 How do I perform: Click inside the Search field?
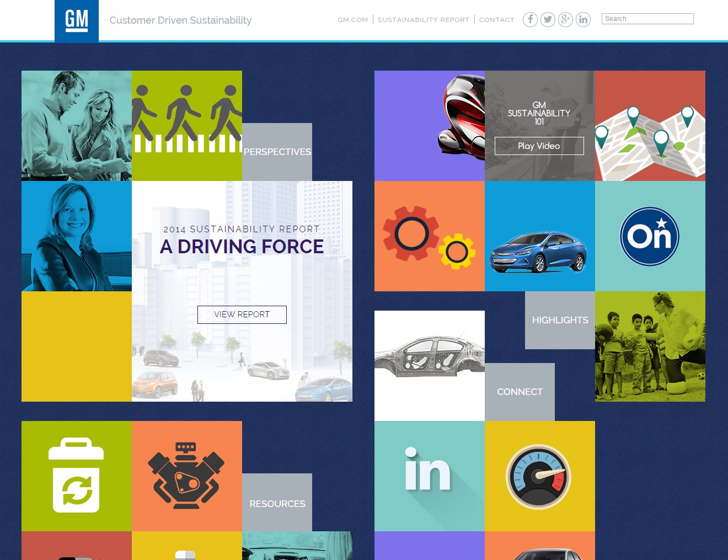pos(647,19)
